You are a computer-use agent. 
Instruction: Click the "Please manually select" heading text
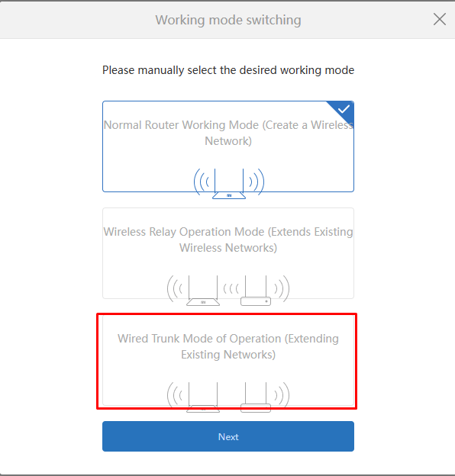228,70
